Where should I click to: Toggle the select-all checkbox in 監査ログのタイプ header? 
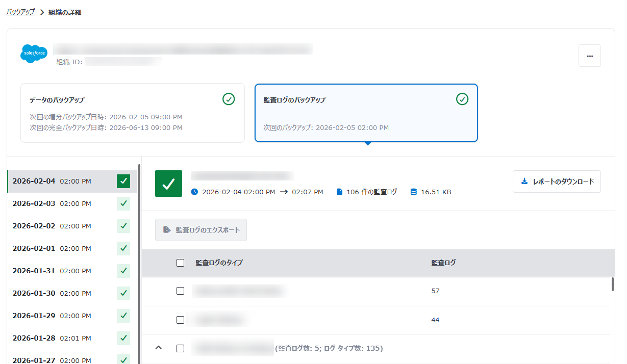click(180, 263)
